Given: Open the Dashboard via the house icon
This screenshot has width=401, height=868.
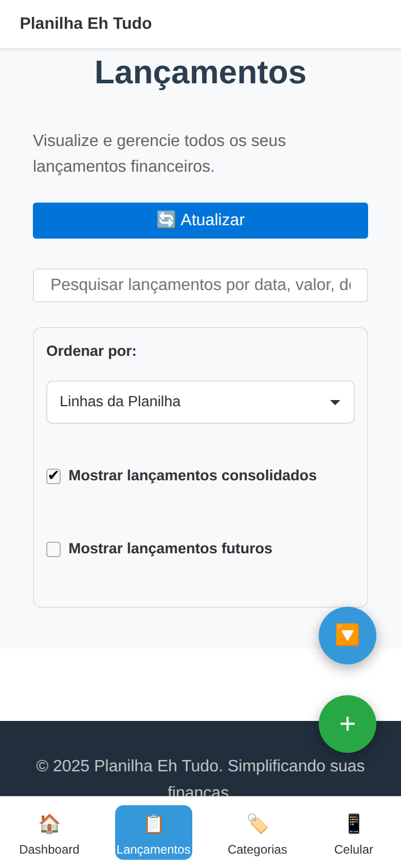Looking at the screenshot, I should click(x=49, y=823).
